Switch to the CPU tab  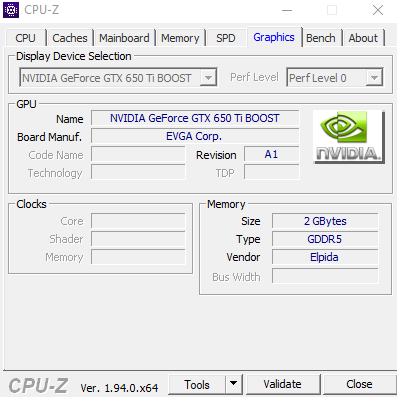click(25, 38)
